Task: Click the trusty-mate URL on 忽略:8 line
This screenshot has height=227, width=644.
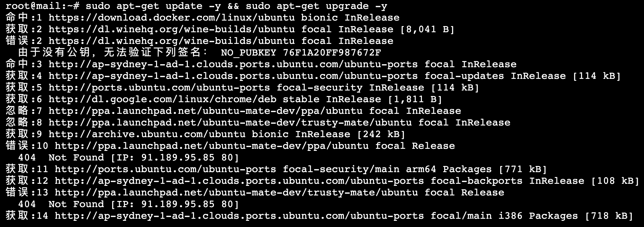Action: (230, 122)
